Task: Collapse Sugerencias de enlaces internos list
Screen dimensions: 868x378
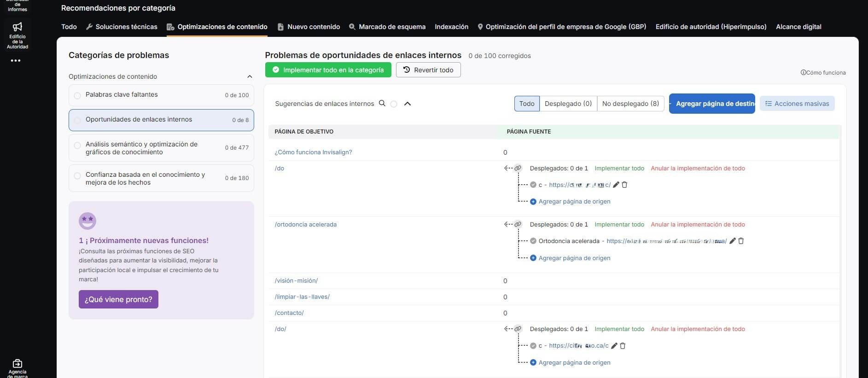Action: click(407, 104)
